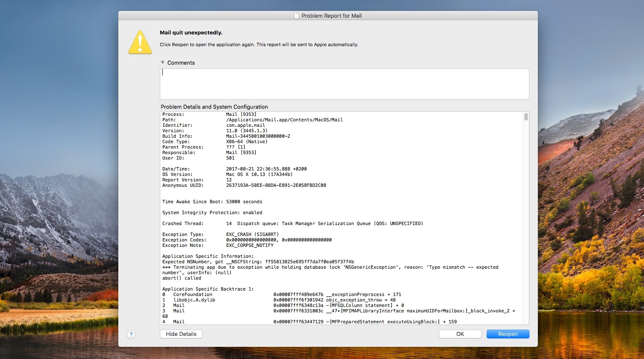
Task: Click "Time Awake Since Boot: 53000 seconds"
Action: coord(212,202)
